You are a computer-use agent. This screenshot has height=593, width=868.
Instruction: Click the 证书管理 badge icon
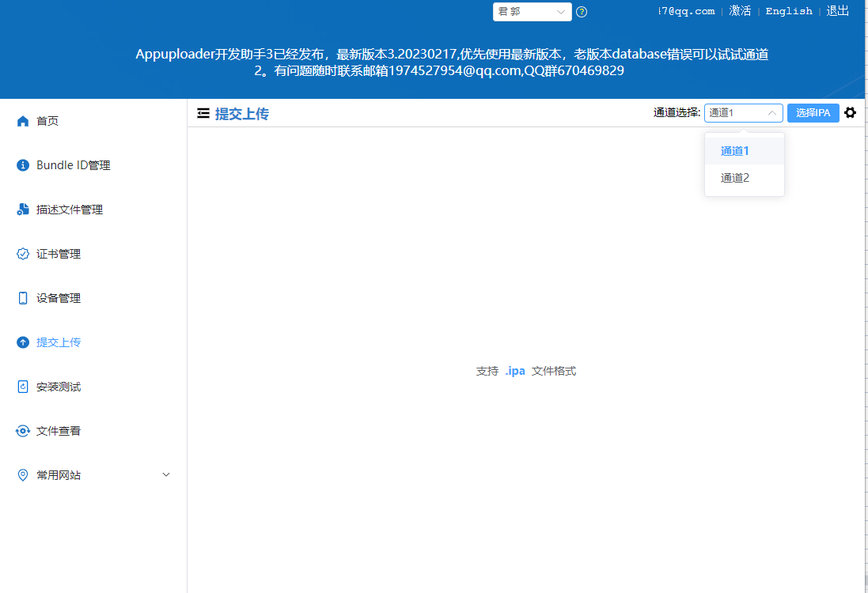23,254
